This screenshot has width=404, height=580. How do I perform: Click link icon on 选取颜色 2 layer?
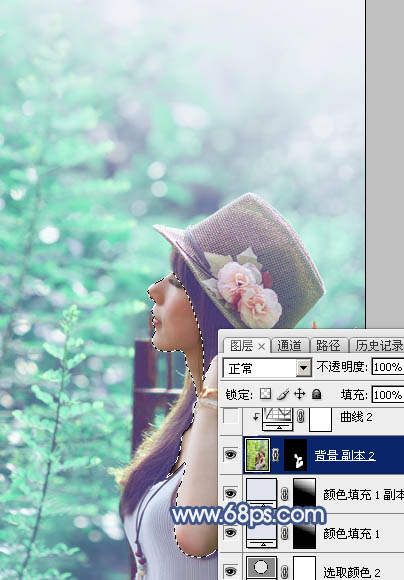(x=284, y=572)
